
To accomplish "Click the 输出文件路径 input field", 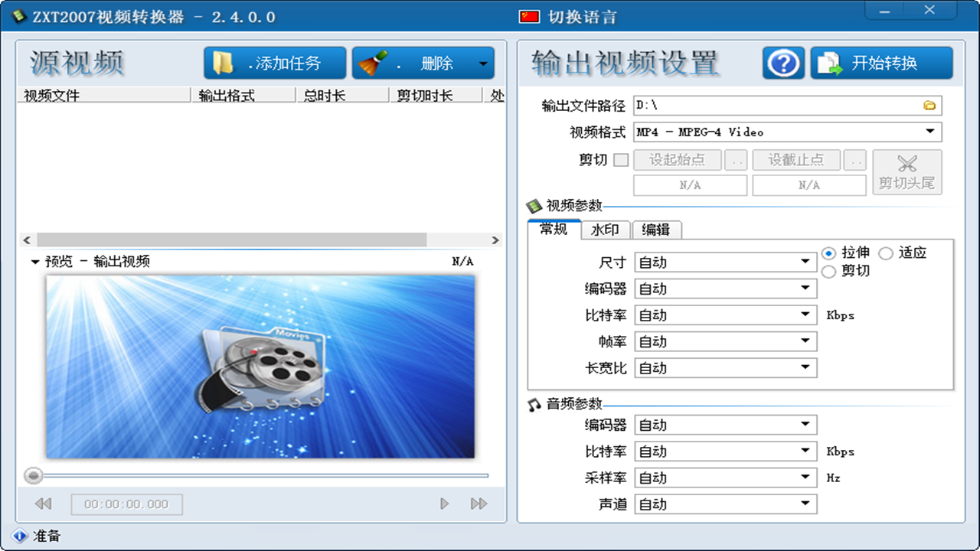I will [788, 106].
